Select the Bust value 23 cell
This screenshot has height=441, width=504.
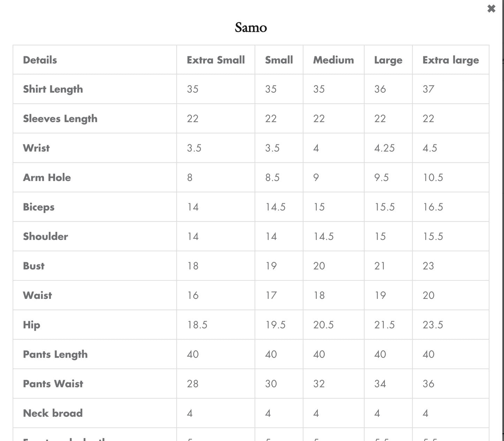coord(428,266)
